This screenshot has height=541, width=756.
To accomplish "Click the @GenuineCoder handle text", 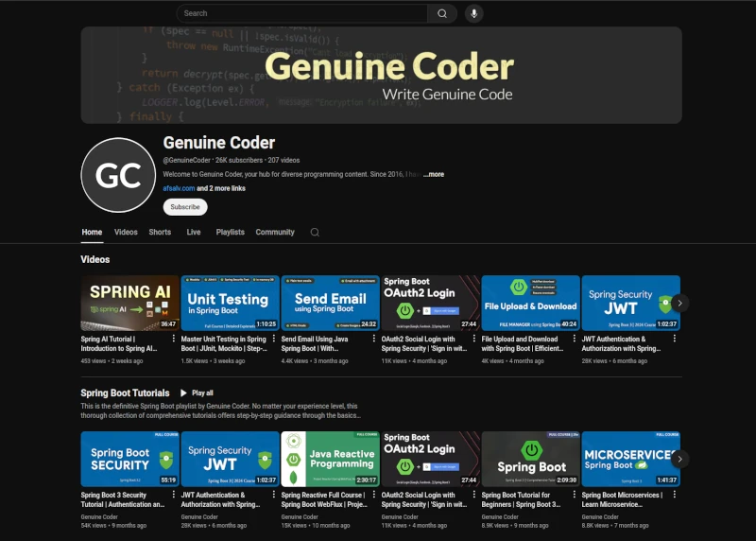I will coord(186,160).
